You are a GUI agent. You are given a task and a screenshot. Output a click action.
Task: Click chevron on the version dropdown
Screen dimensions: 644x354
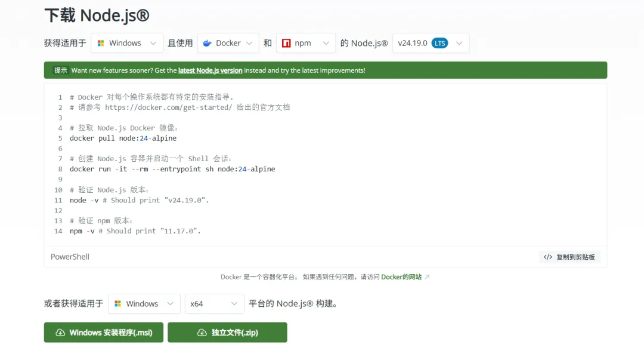(x=459, y=43)
